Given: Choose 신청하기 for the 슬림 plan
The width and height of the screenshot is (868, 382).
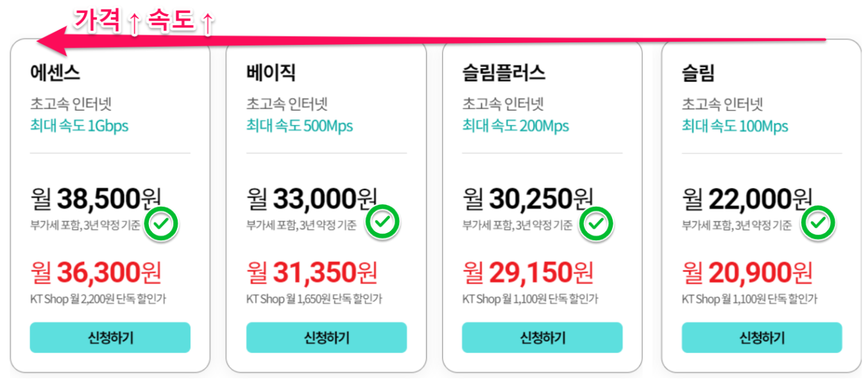Looking at the screenshot, I should point(762,338).
